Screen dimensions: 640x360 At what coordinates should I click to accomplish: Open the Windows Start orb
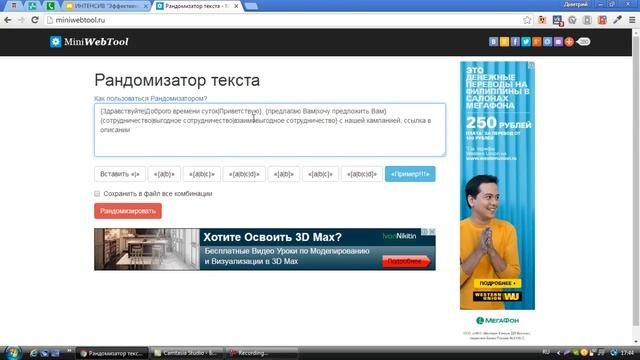(x=12, y=353)
